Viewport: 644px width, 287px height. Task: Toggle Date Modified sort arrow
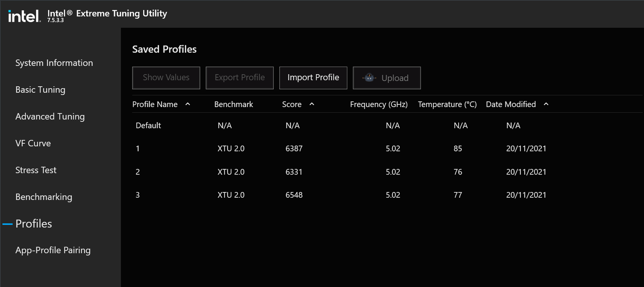[x=546, y=104]
